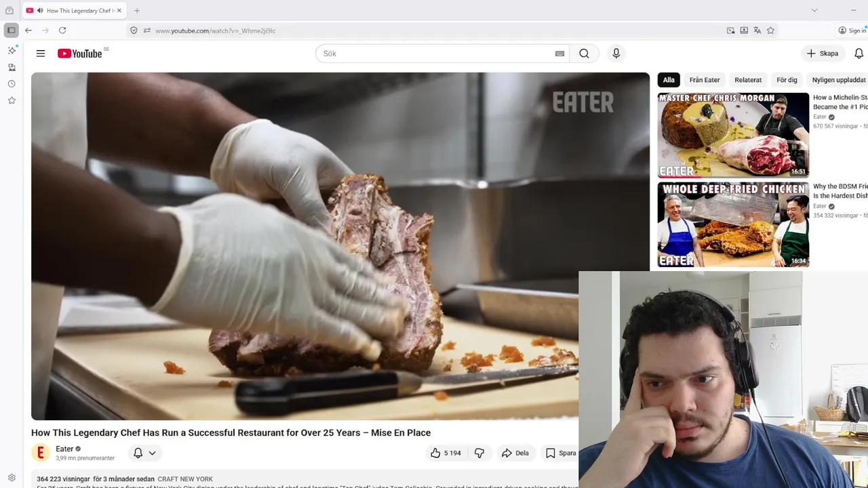
Task: Open Whole Deep-Fried Chicken thumbnail
Action: (733, 224)
